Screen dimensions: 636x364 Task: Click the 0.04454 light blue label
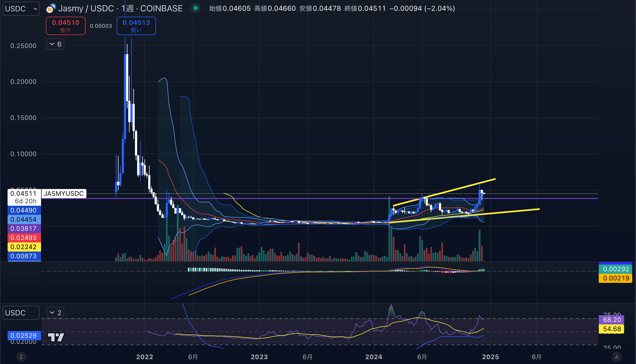(x=24, y=219)
